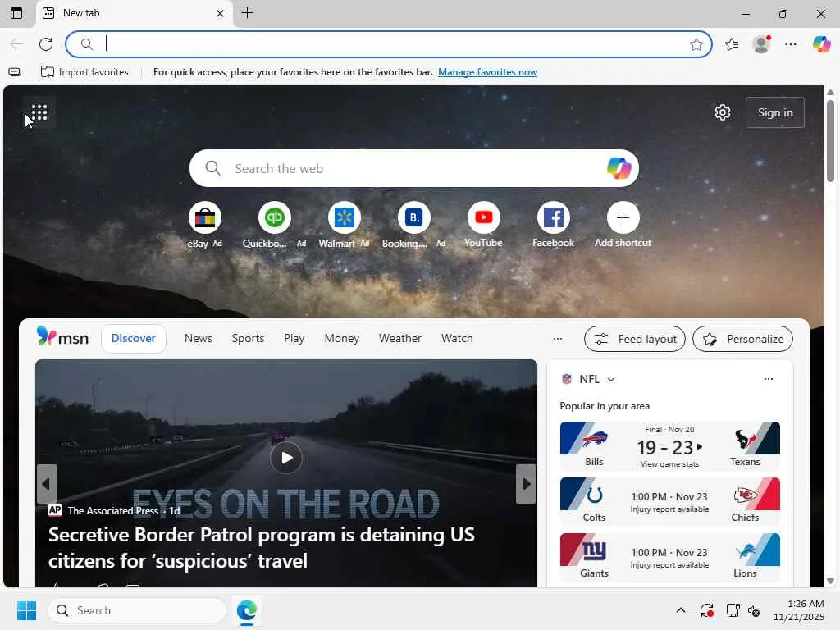Open the taskbar clock and date
Screen dimensions: 840x630
coord(798,610)
